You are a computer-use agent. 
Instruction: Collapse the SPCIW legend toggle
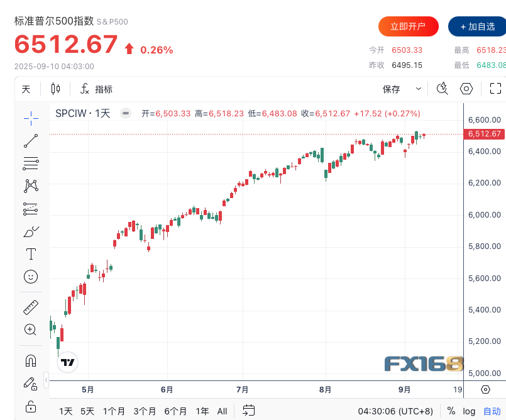click(x=126, y=114)
